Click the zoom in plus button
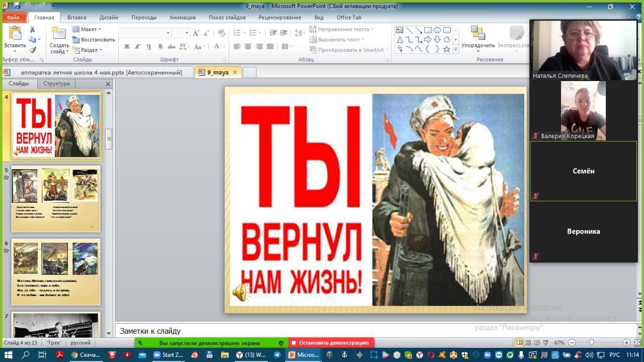 [x=626, y=343]
